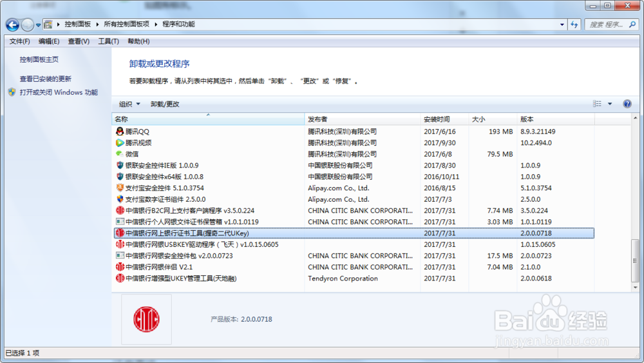Click the change view icon in toolbar

pos(597,104)
